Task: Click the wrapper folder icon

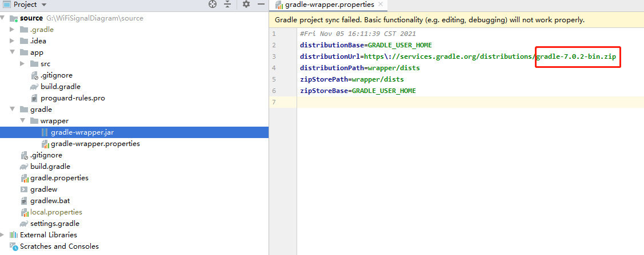Action: pyautogui.click(x=34, y=121)
